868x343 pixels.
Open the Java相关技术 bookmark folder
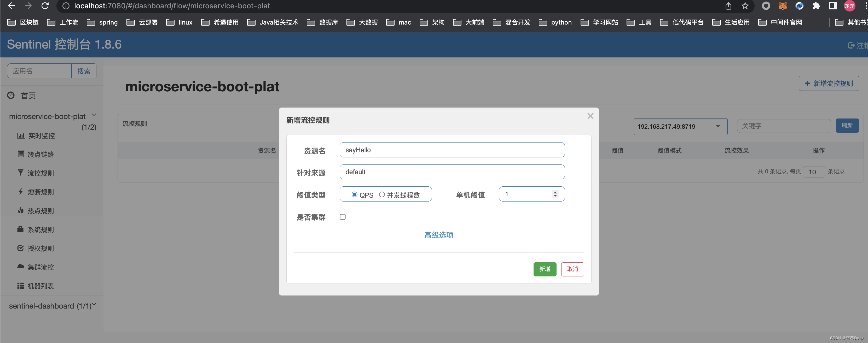tap(273, 22)
